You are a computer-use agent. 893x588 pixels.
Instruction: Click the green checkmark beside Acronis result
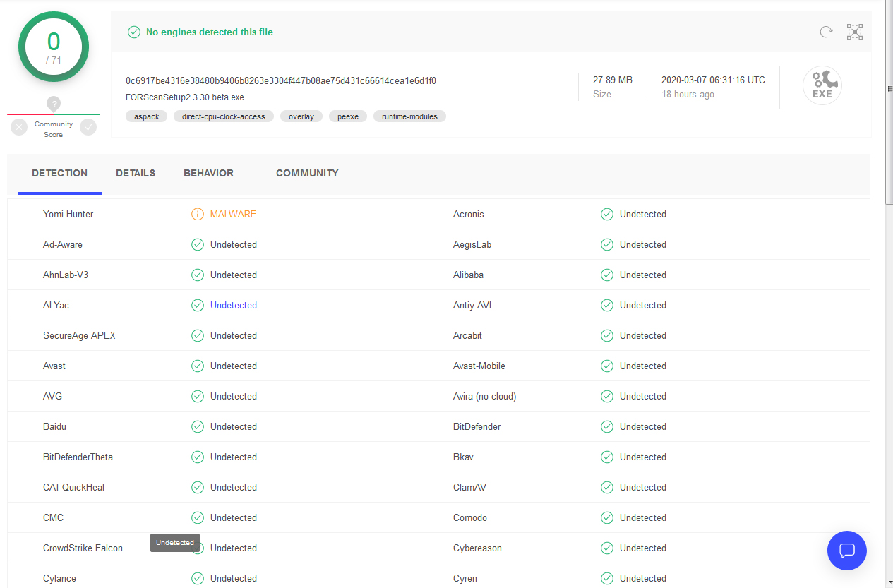(x=606, y=214)
